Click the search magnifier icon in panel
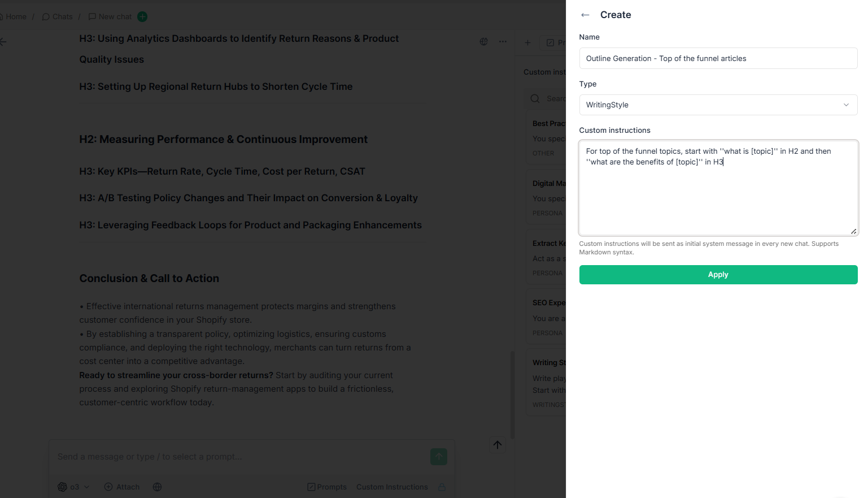The image size is (868, 498). 535,98
